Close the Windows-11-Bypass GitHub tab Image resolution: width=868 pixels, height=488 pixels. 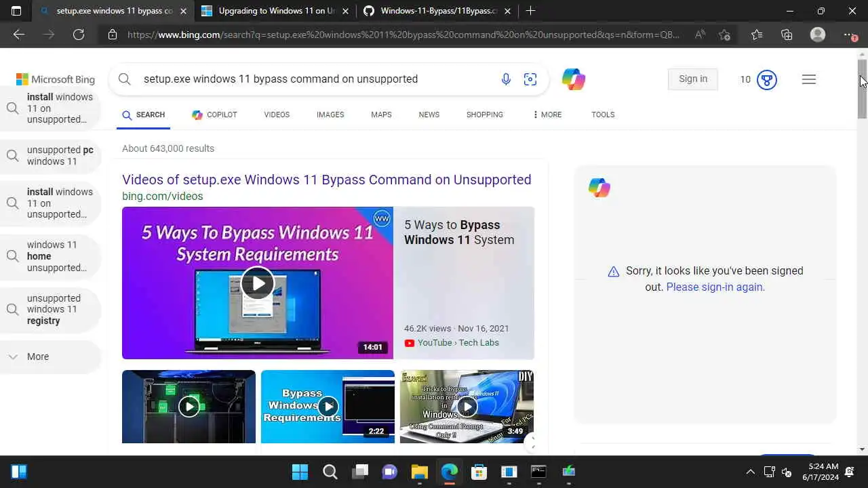(x=507, y=11)
